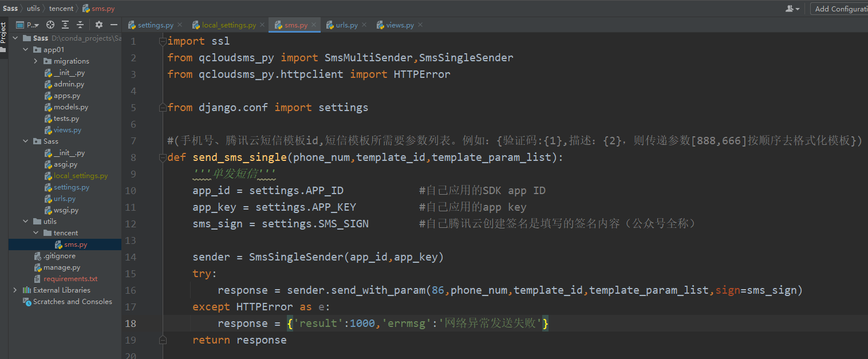Click the Add Configuration button
Screen dimensions: 868x359
coord(840,9)
